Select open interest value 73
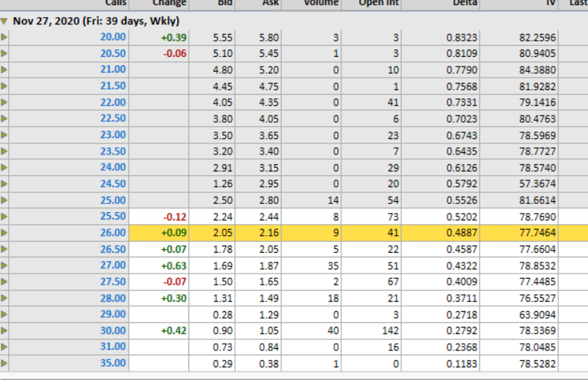 pyautogui.click(x=393, y=217)
